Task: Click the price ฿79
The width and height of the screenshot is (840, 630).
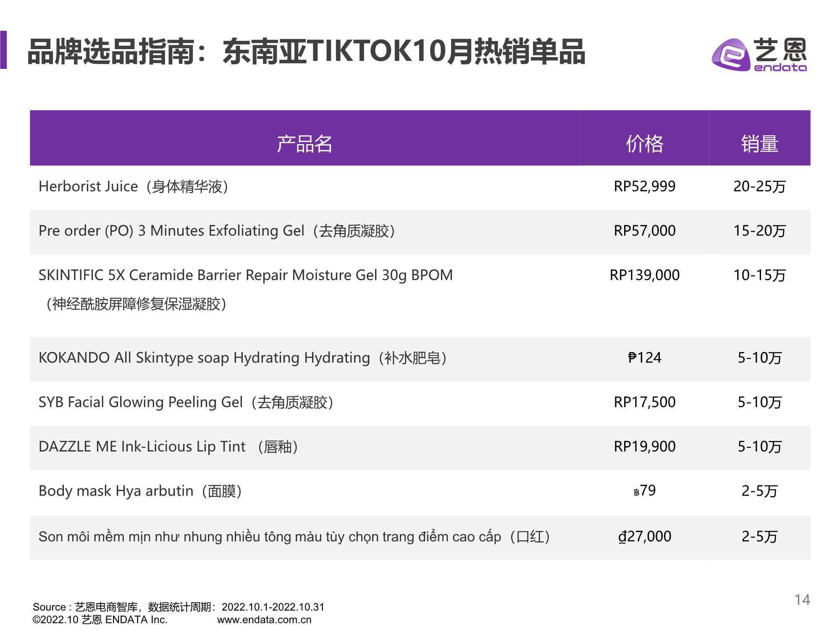Action: pos(645,491)
